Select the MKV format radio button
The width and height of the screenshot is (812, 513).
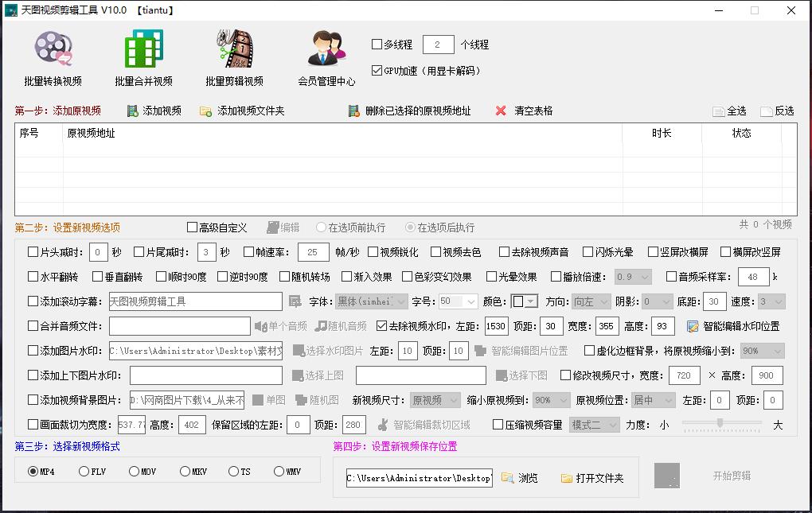pos(185,471)
